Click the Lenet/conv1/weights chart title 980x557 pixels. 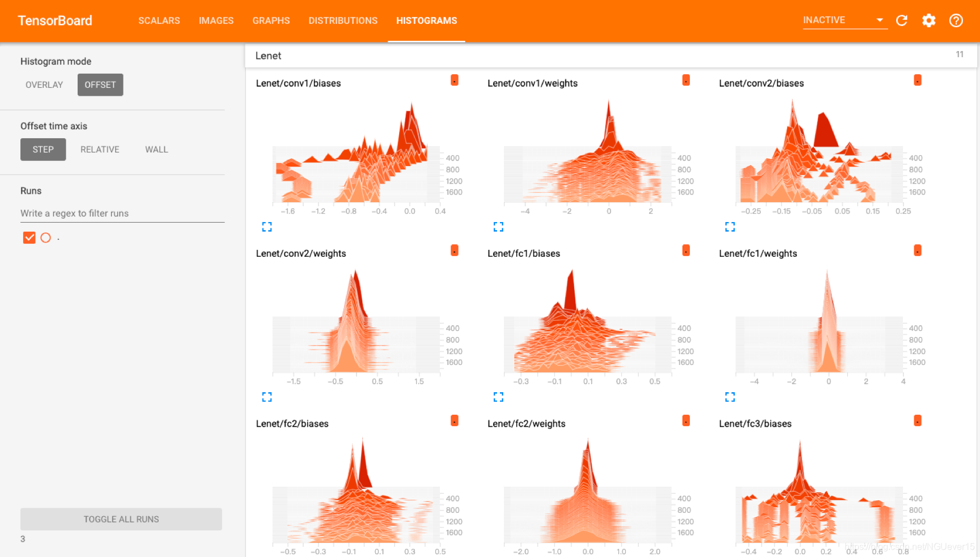(x=532, y=83)
